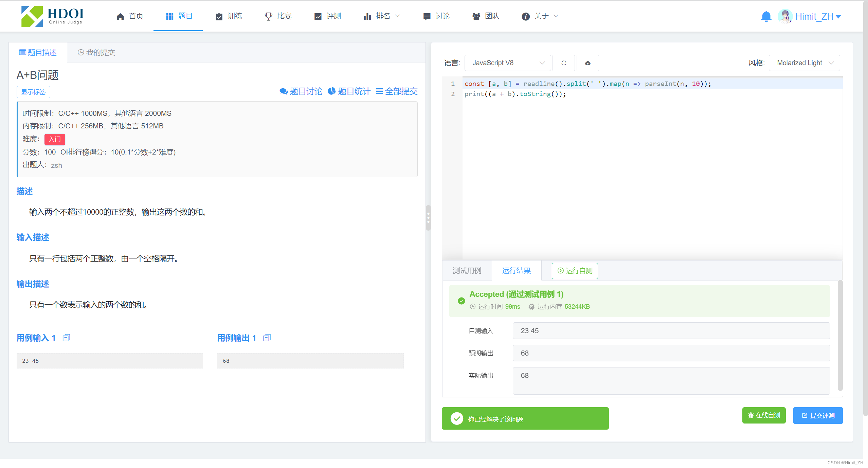Open the 语言 JavaScript V8 dropdown

[507, 63]
